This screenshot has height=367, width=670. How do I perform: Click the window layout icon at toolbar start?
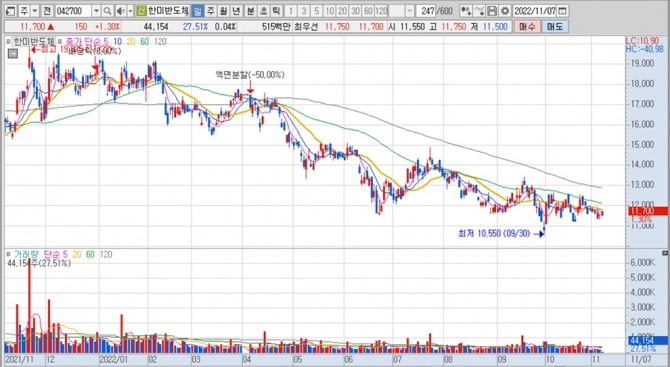(10, 11)
